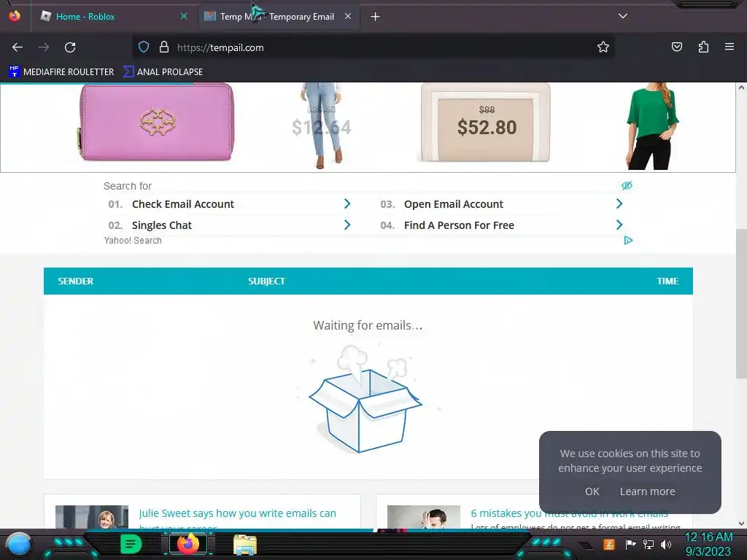
Task: Go back with the browser back arrow
Action: [x=18, y=47]
